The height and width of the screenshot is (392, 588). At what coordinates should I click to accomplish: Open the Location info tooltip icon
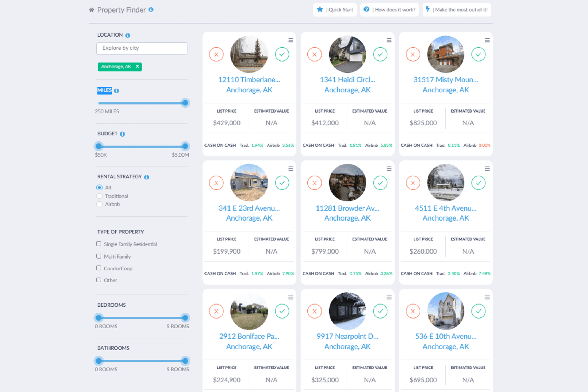click(128, 35)
